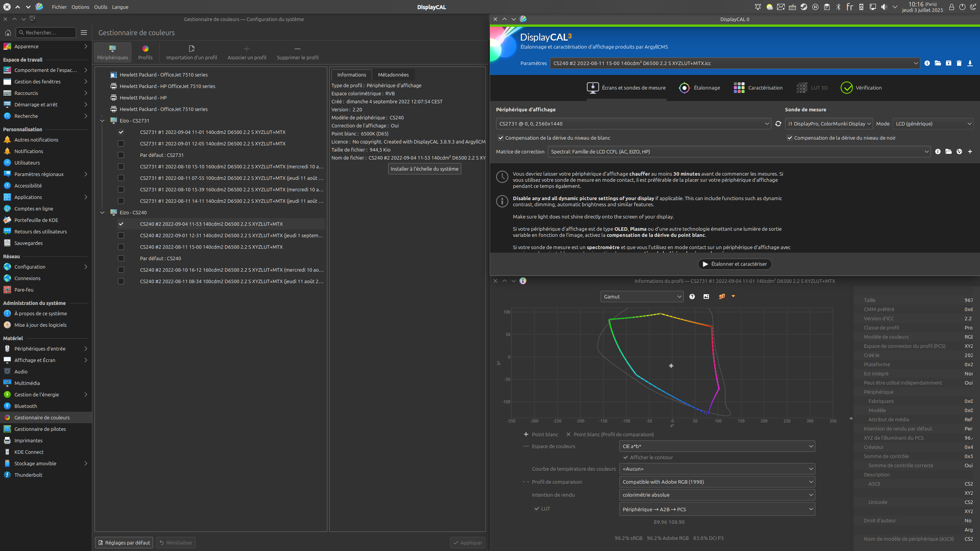
Task: Open the Options menu
Action: coord(80,7)
